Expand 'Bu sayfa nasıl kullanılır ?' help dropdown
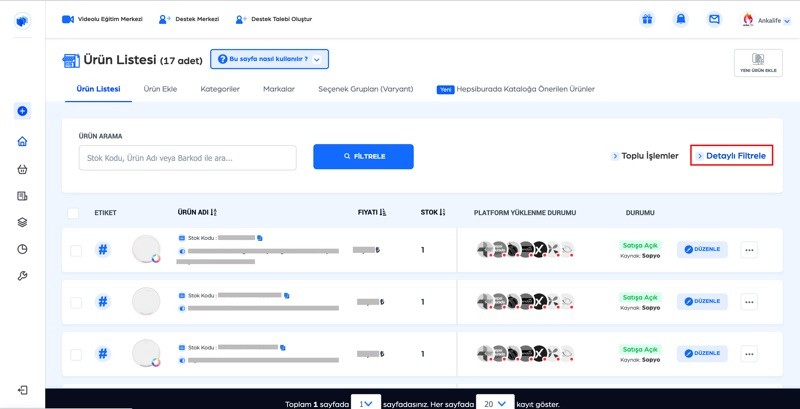Viewport: 800px width, 409px height. (269, 59)
